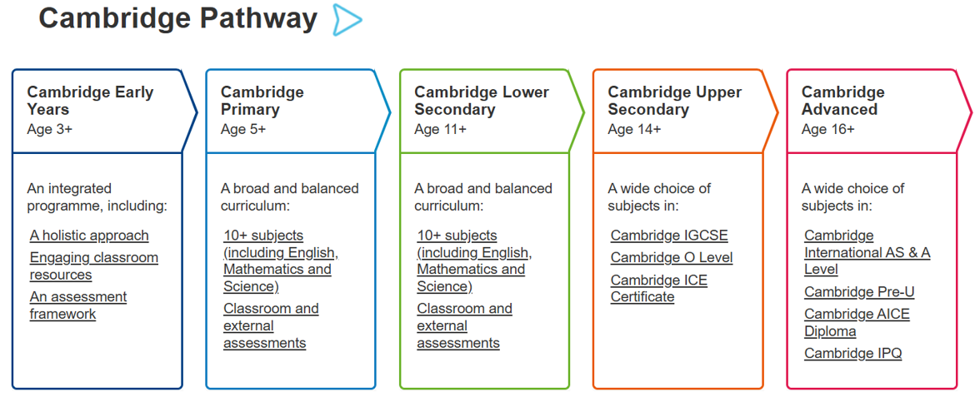Image resolution: width=980 pixels, height=402 pixels.
Task: Select the Cambridge O Level link
Action: [672, 258]
